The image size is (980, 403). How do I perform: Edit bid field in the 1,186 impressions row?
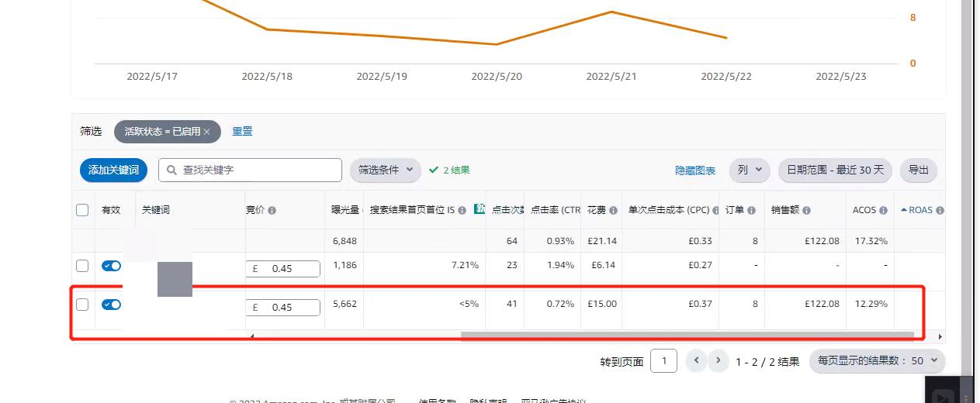click(282, 269)
